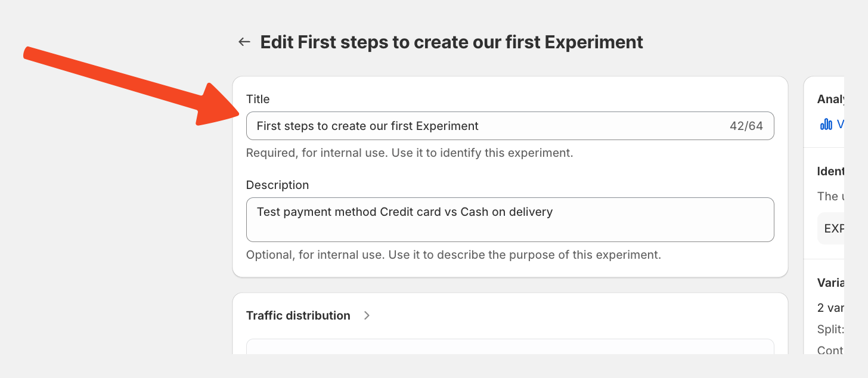Viewport: 868px width, 378px height.
Task: Click the '2 var' variants count text
Action: pyautogui.click(x=830, y=308)
